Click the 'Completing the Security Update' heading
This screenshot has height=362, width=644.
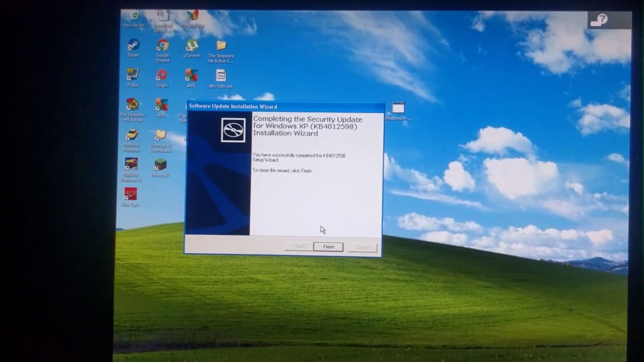[x=307, y=126]
